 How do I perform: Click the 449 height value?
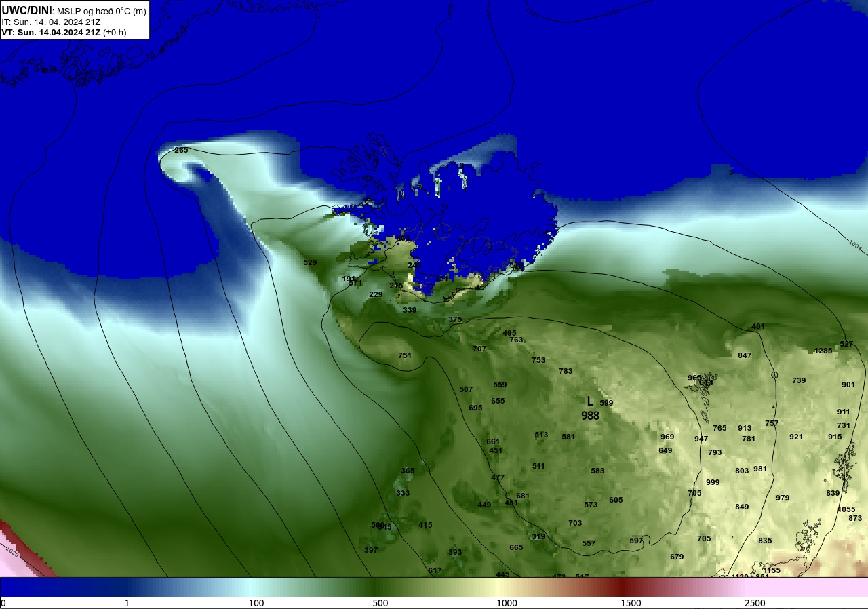coord(484,505)
